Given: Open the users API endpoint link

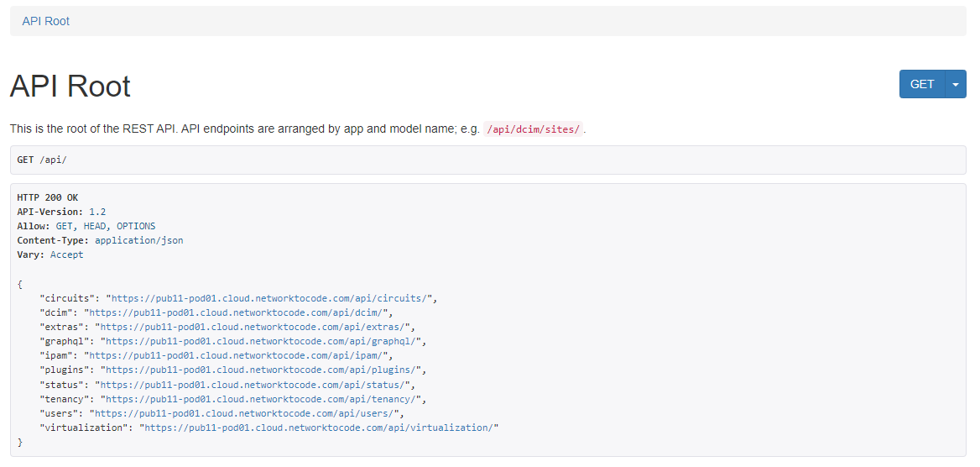Looking at the screenshot, I should click(248, 413).
